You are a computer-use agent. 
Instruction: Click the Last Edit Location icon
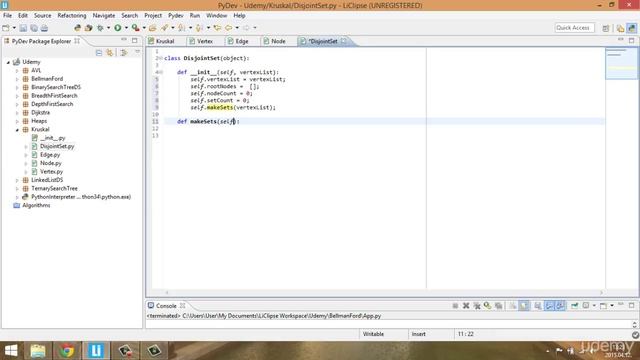pyautogui.click(x=217, y=28)
